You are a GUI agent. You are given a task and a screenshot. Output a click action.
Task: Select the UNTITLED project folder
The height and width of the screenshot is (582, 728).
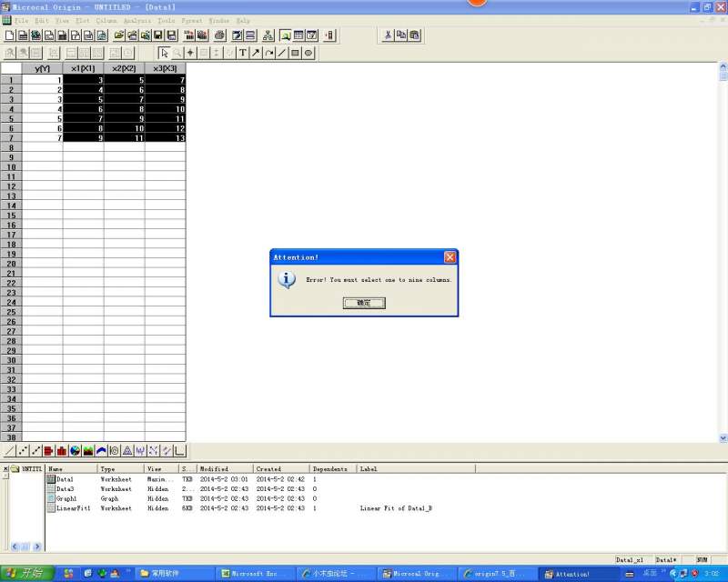[26, 468]
